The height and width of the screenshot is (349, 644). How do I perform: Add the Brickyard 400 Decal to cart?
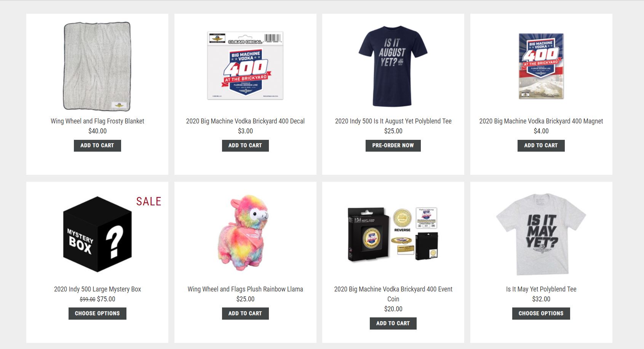[245, 146]
